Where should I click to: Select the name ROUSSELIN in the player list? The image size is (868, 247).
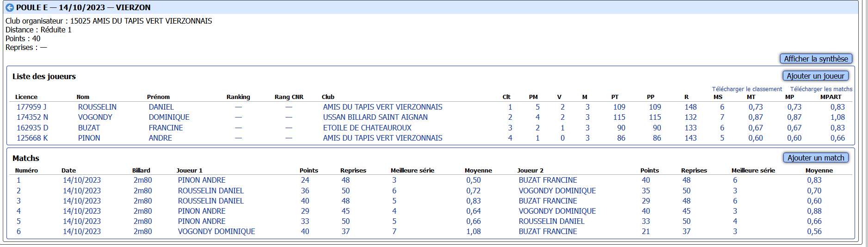(97, 107)
